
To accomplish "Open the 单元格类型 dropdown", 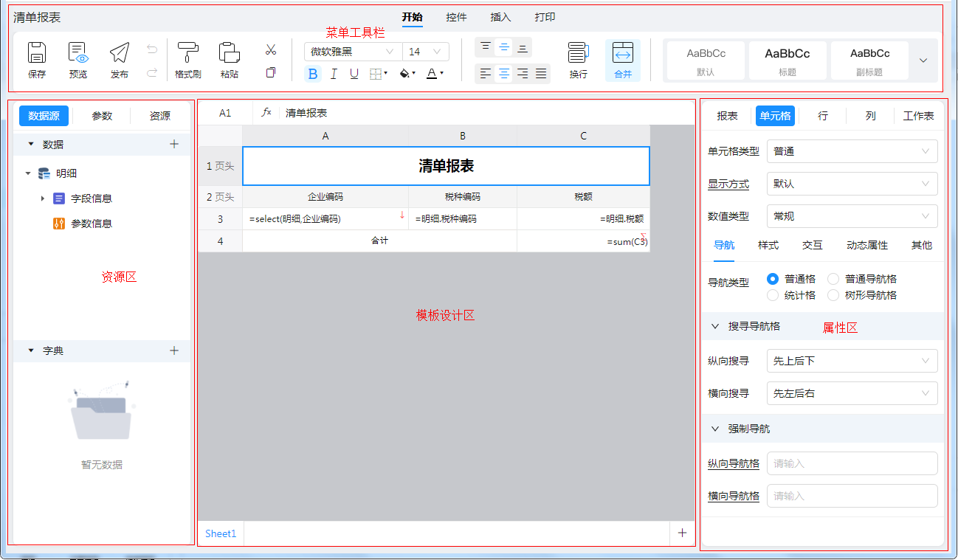I will [852, 151].
